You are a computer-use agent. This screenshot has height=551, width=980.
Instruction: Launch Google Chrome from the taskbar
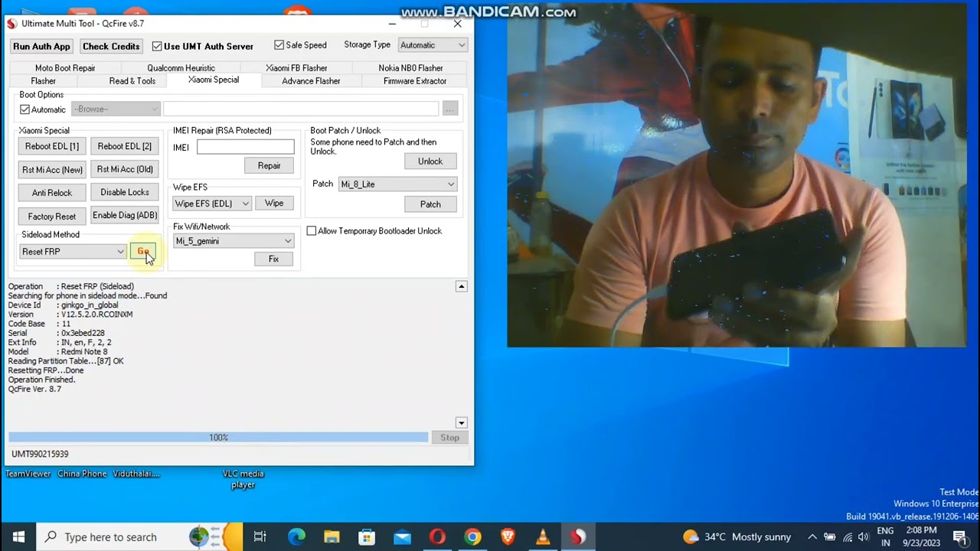(472, 536)
